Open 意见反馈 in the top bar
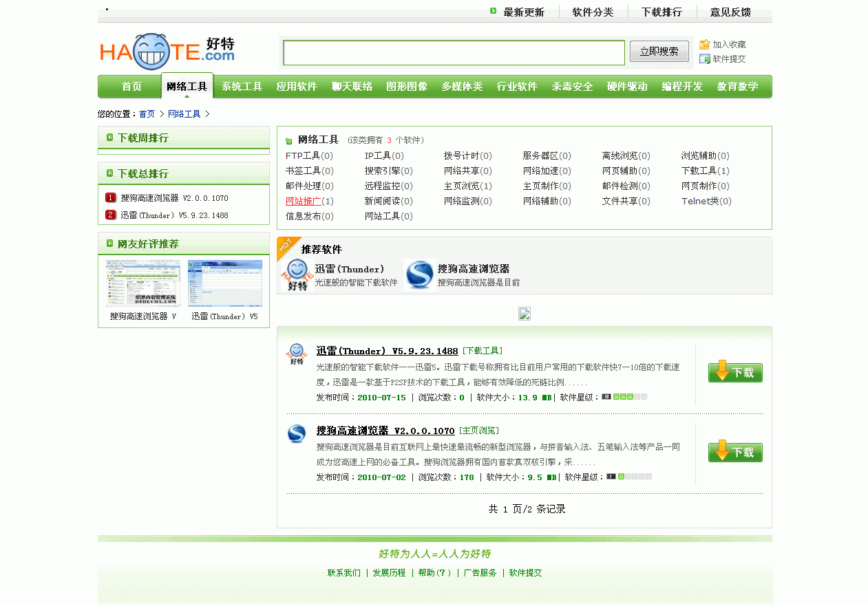The width and height of the screenshot is (868, 606). pyautogui.click(x=730, y=12)
